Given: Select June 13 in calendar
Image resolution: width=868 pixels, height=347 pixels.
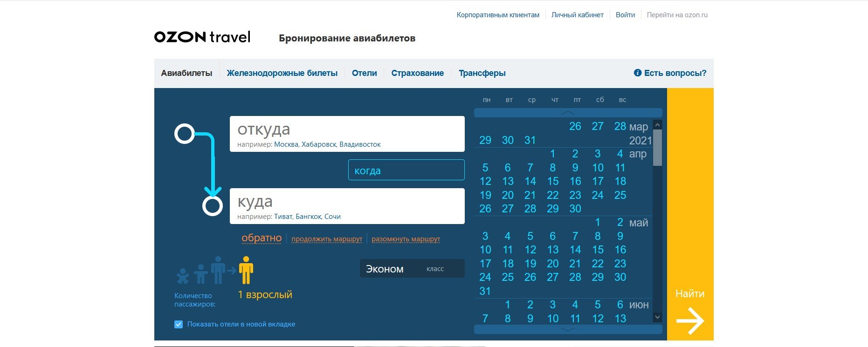Looking at the screenshot, I should (x=620, y=319).
